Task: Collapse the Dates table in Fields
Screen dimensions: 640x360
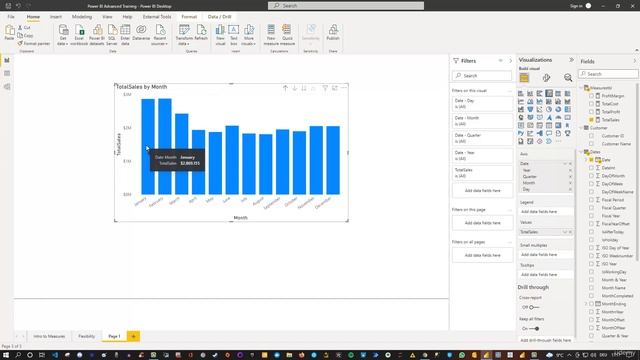Action: [582, 152]
